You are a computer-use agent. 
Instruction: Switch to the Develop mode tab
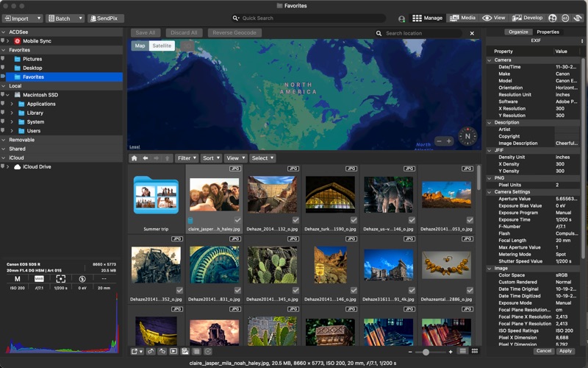tap(528, 18)
